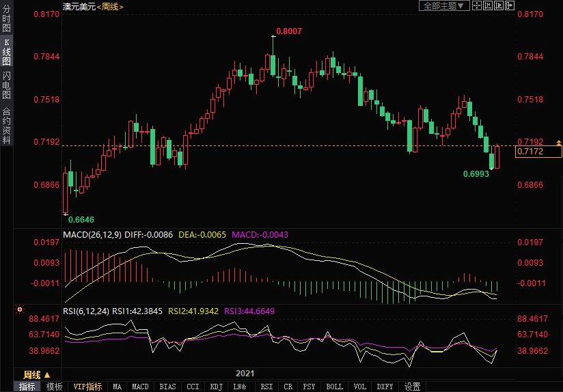Click the interval measurement icon at top right
Screen dimensions: 563x392
[x=487, y=5]
